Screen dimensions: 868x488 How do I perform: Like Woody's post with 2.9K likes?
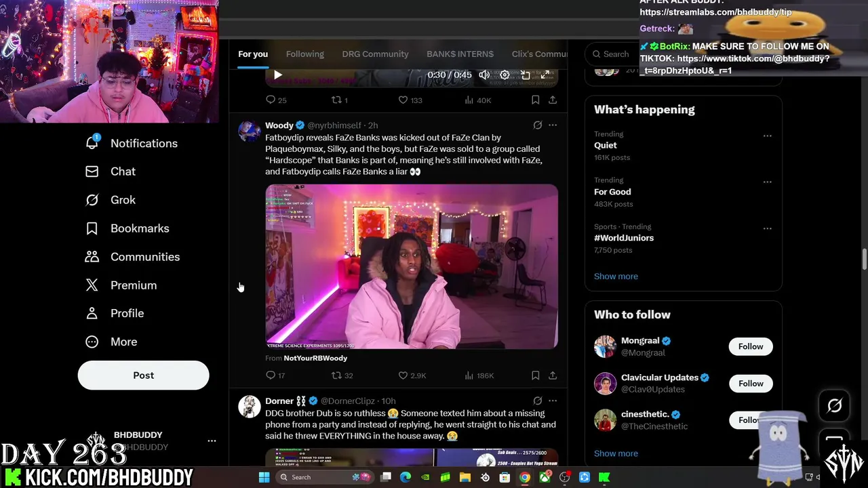click(x=412, y=375)
